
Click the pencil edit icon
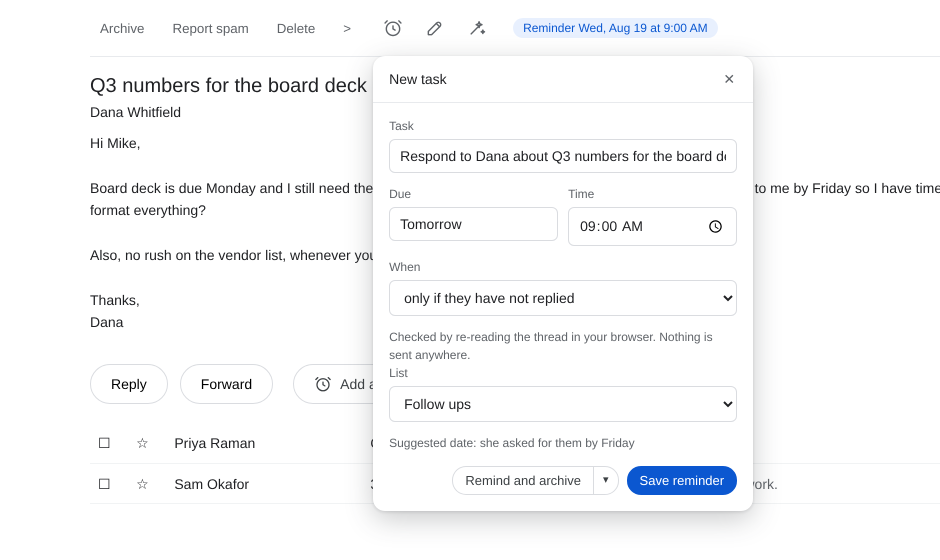(x=434, y=28)
